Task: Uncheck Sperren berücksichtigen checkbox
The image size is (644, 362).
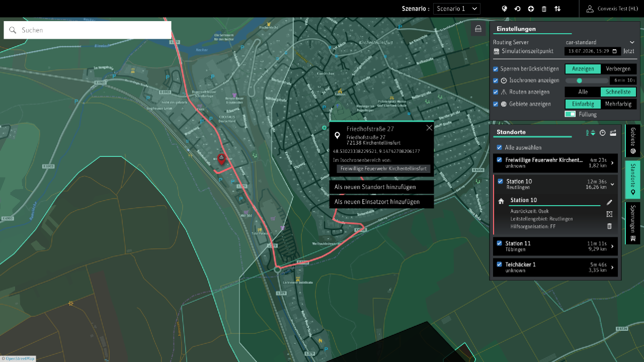Action: tap(496, 69)
